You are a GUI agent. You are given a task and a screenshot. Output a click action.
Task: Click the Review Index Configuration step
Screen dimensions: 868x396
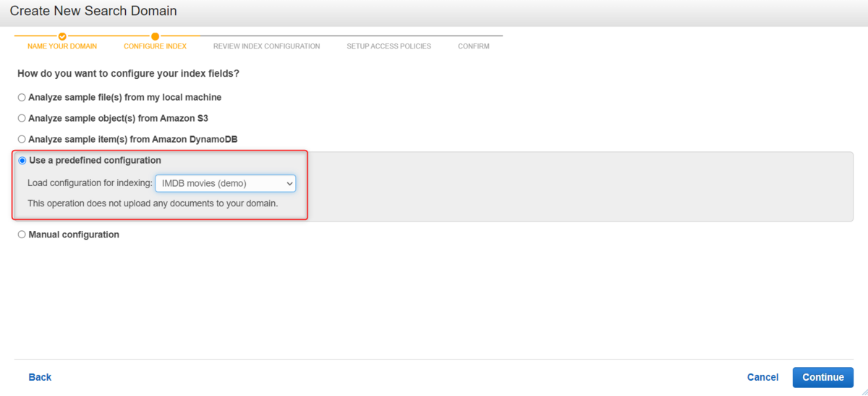click(266, 46)
